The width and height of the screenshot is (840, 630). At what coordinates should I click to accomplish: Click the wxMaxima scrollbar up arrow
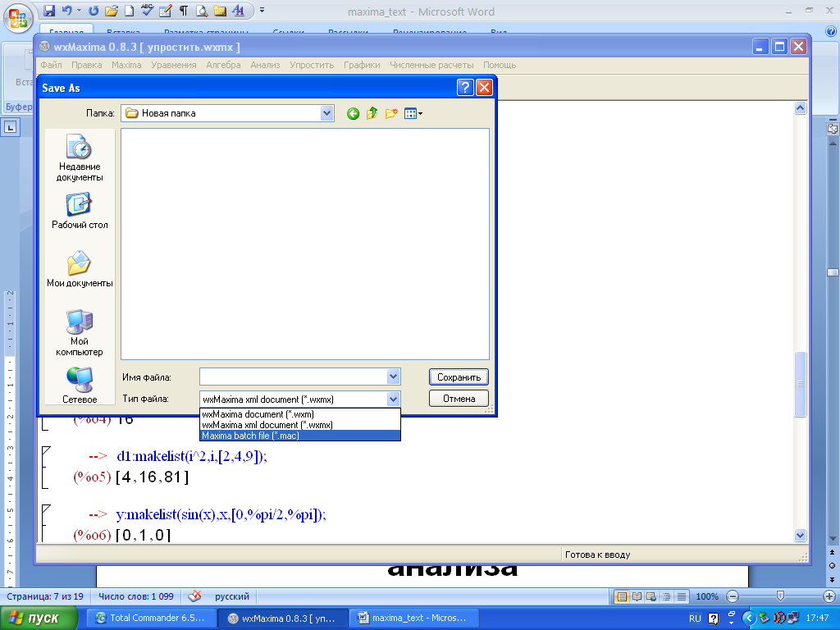(x=800, y=108)
